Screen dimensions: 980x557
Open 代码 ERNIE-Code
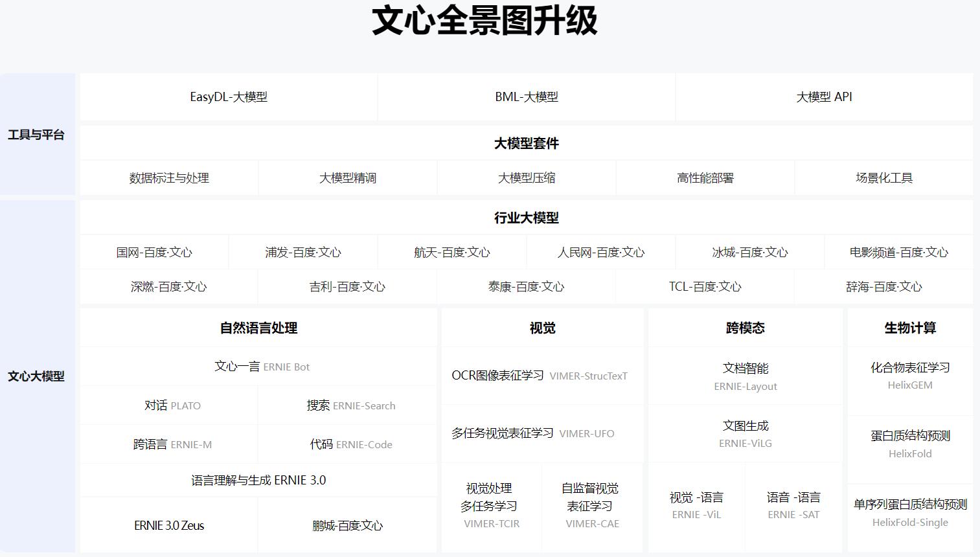tap(348, 444)
